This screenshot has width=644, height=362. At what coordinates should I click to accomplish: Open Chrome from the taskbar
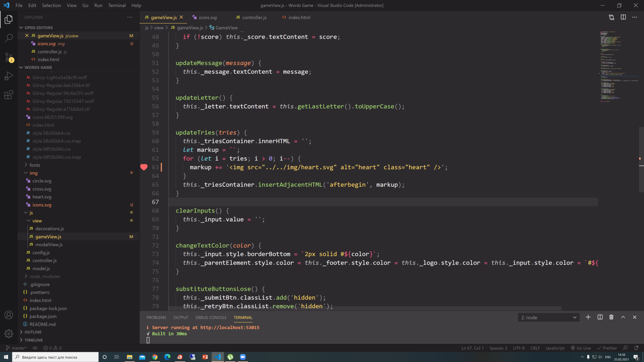pos(155,357)
